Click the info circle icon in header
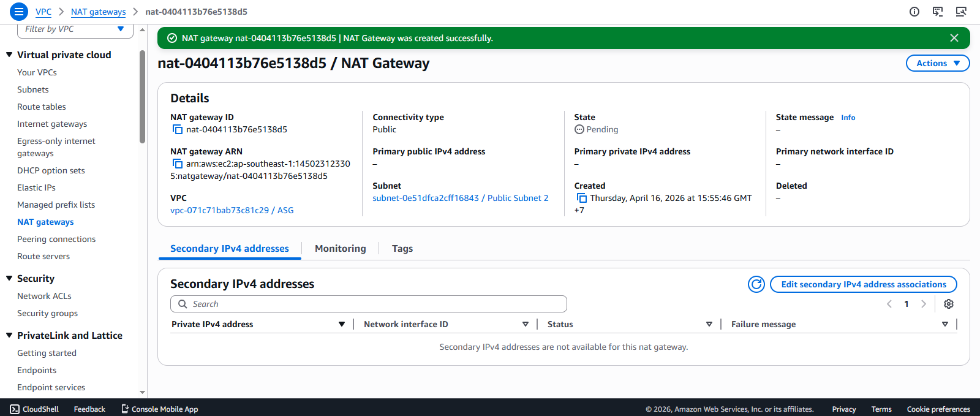 click(914, 12)
